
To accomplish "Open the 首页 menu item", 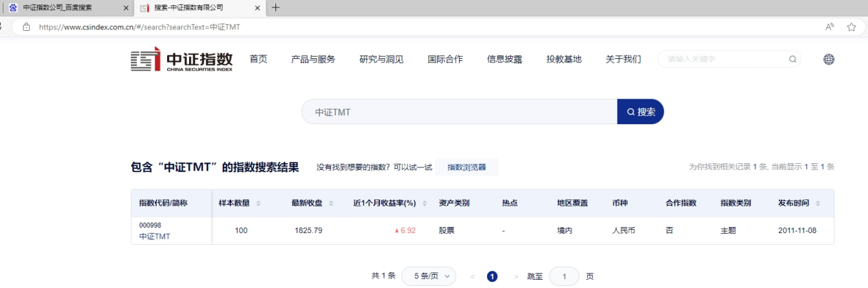I will [x=258, y=59].
